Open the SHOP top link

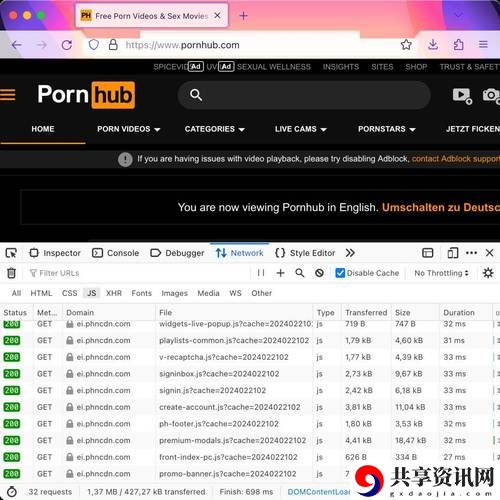pyautogui.click(x=416, y=67)
